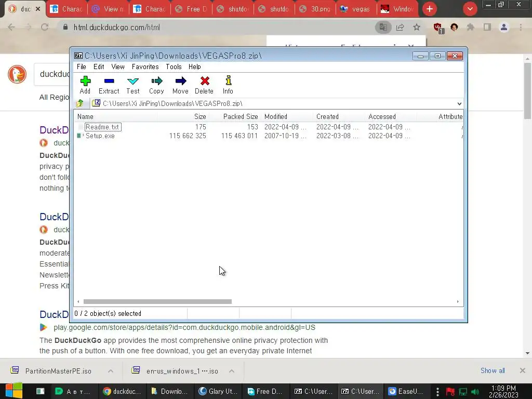Click the Chrome page vertical scrollbar
The width and height of the screenshot is (532, 399).
pos(527,91)
